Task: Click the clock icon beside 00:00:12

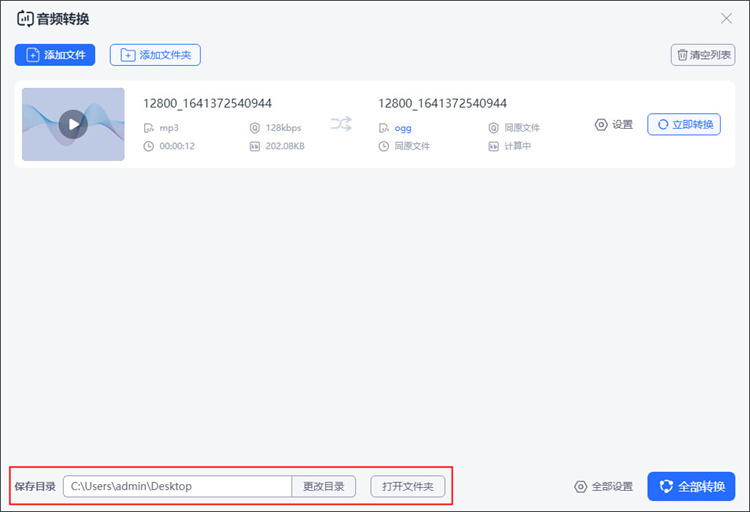Action: tap(149, 146)
